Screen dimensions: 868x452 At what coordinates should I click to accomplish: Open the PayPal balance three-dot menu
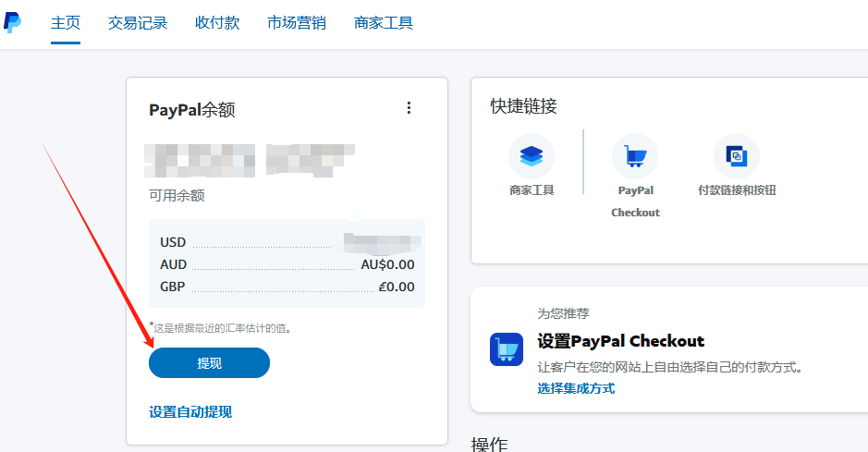click(x=409, y=108)
